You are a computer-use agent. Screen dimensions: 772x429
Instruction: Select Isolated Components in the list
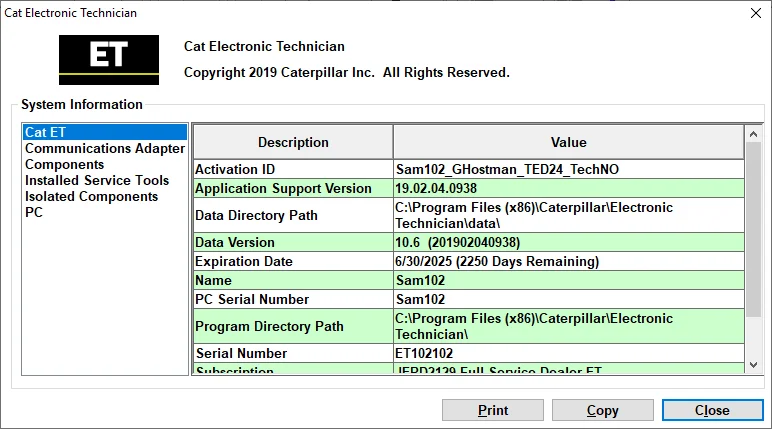(91, 196)
